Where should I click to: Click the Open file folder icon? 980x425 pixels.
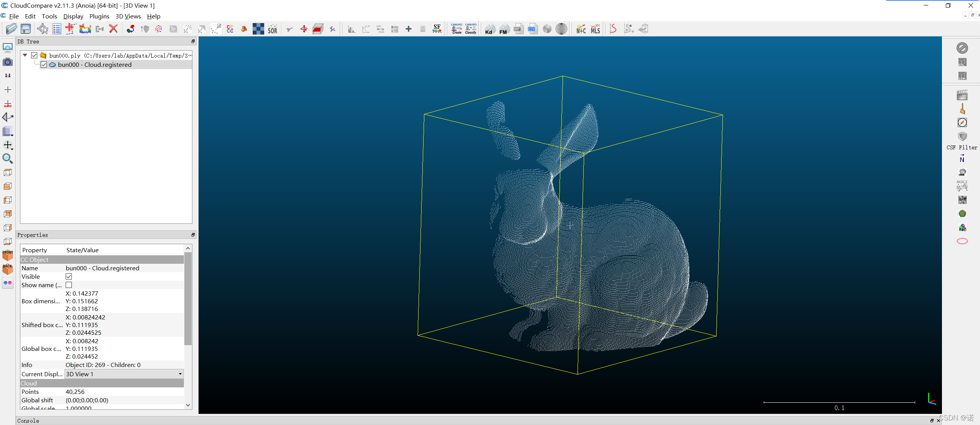tap(12, 29)
